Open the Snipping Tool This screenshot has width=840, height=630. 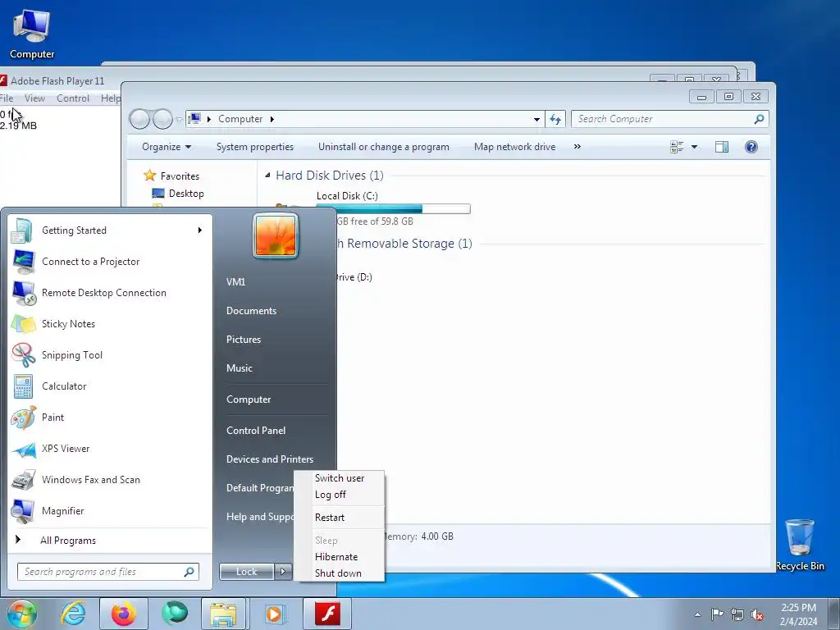(110, 354)
